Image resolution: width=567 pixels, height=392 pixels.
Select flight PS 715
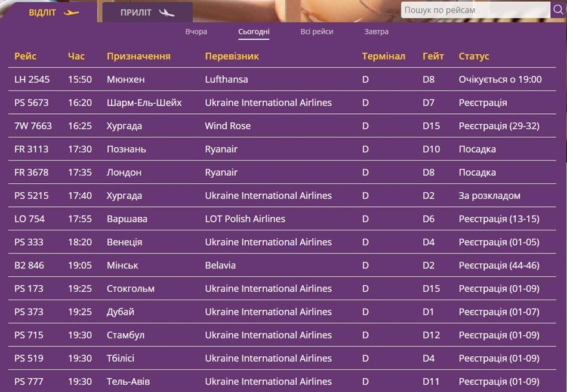282,335
